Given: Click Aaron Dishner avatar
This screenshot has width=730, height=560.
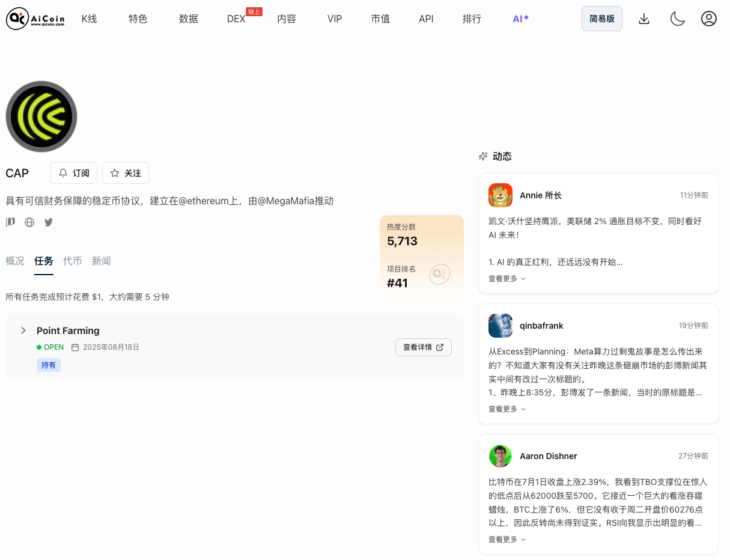Looking at the screenshot, I should [x=500, y=456].
